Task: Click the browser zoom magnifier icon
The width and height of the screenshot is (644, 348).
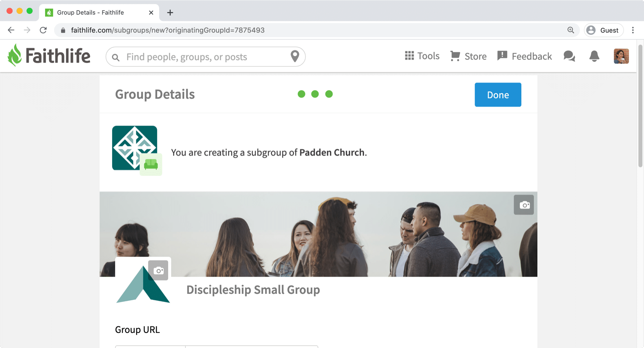Action: pos(571,30)
